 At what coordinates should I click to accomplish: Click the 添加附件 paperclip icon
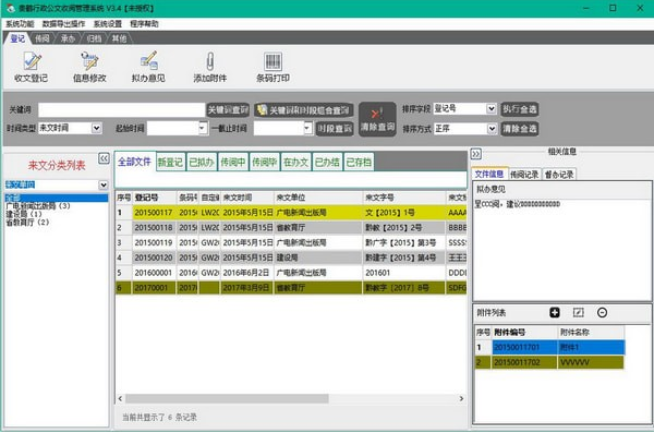click(x=210, y=62)
